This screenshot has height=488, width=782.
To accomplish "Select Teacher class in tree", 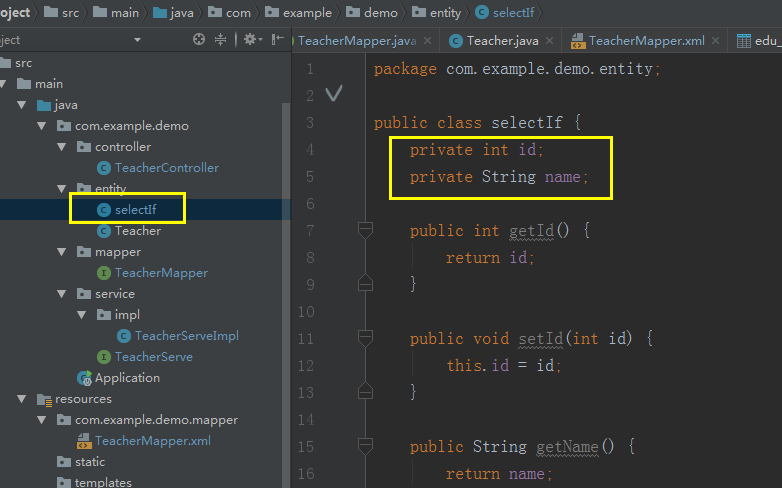I will pos(138,231).
